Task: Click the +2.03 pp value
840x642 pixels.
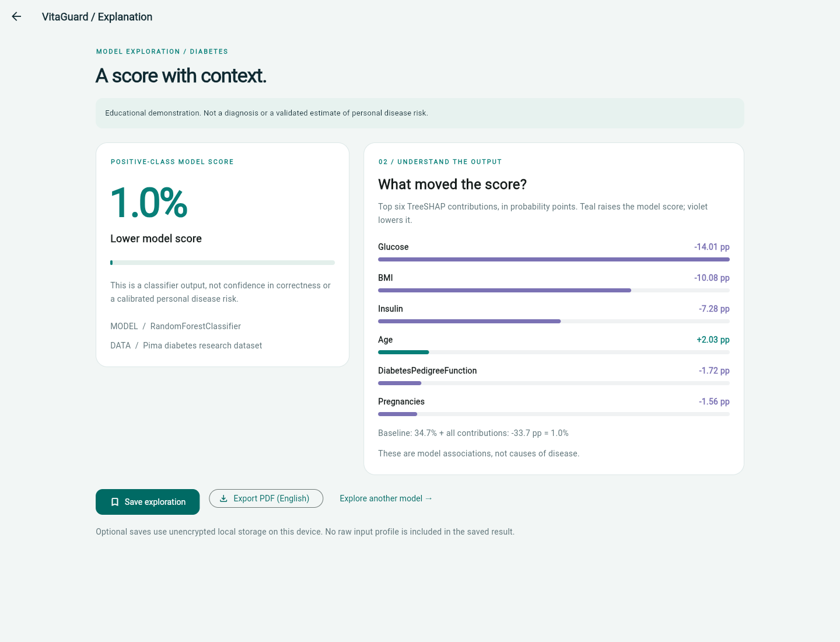Action: (713, 340)
